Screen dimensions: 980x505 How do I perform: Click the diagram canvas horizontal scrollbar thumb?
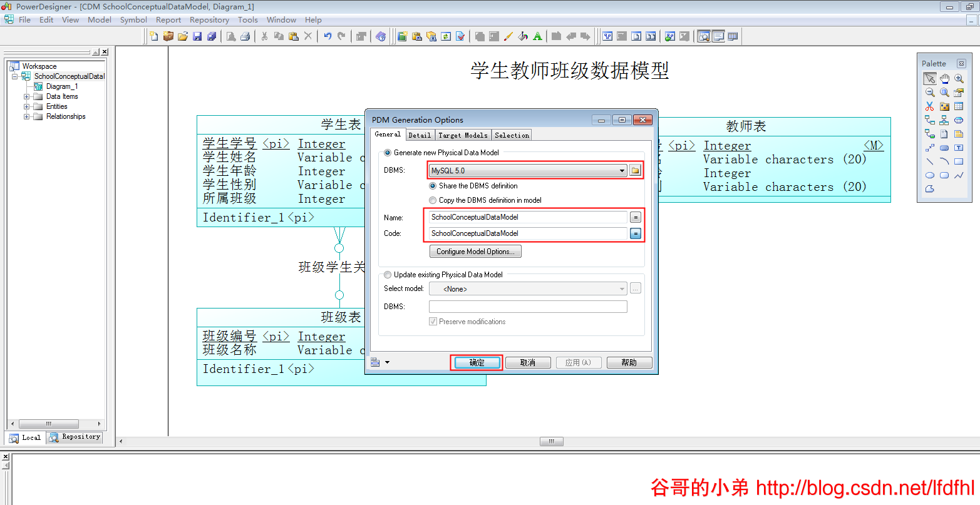click(552, 441)
